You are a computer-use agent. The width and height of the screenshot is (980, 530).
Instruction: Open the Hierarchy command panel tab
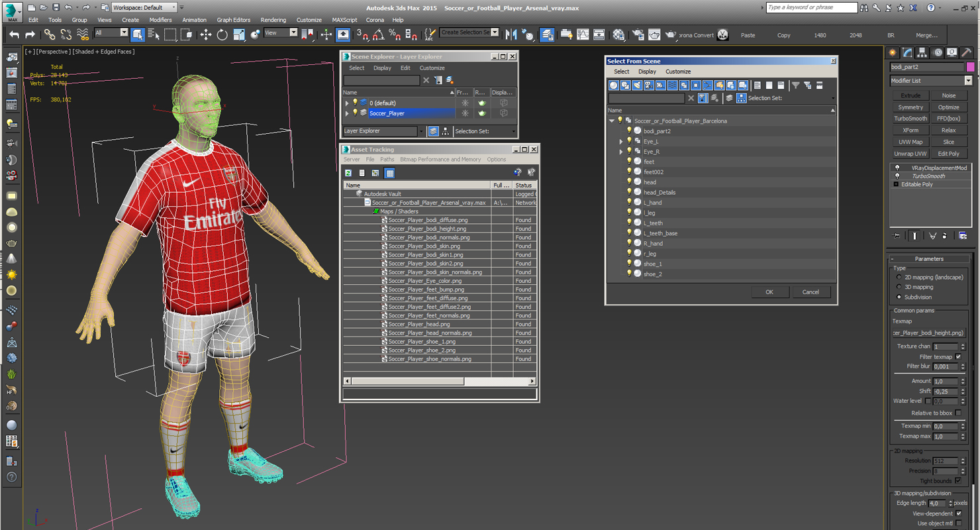point(922,52)
